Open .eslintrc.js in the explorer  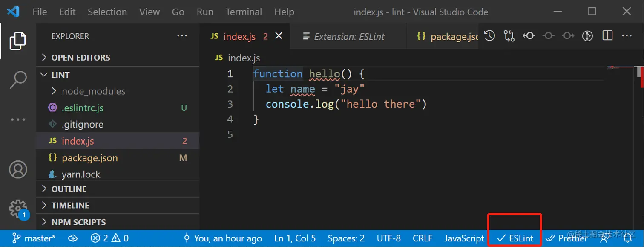[118, 108]
